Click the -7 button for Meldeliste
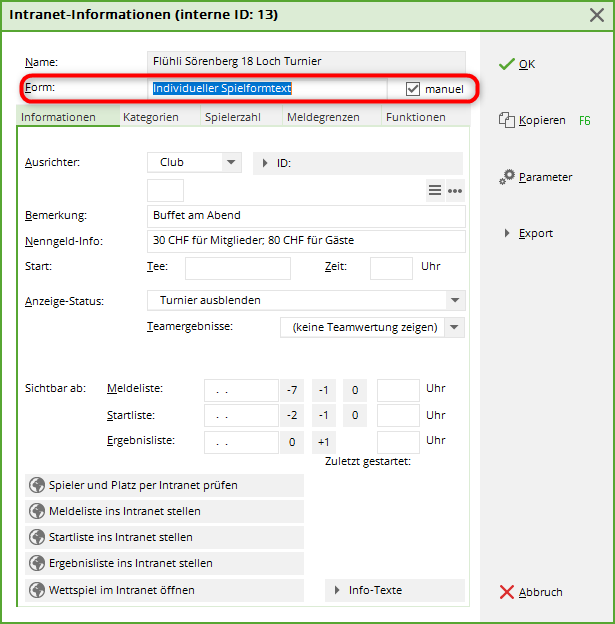Viewport: 615px width, 624px height. [292, 389]
